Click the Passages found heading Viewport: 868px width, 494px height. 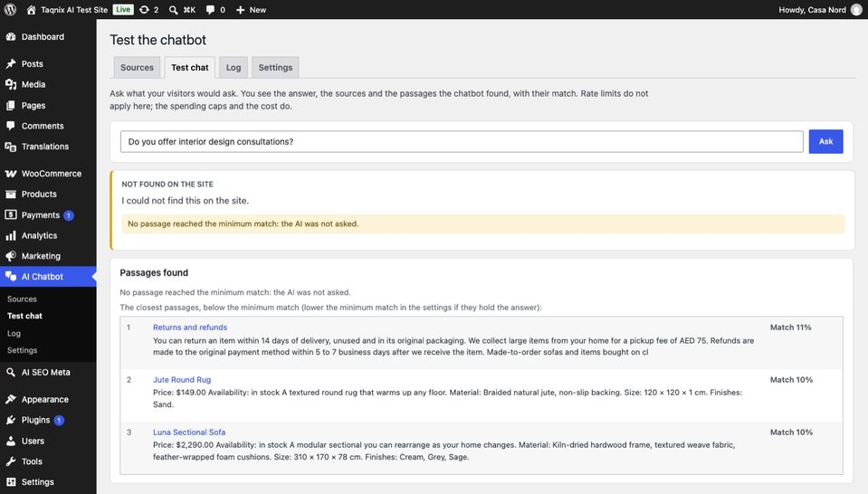pyautogui.click(x=154, y=272)
